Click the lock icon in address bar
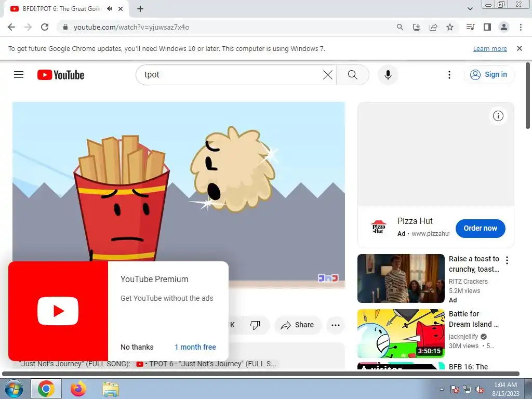The width and height of the screenshot is (532, 399). (65, 27)
